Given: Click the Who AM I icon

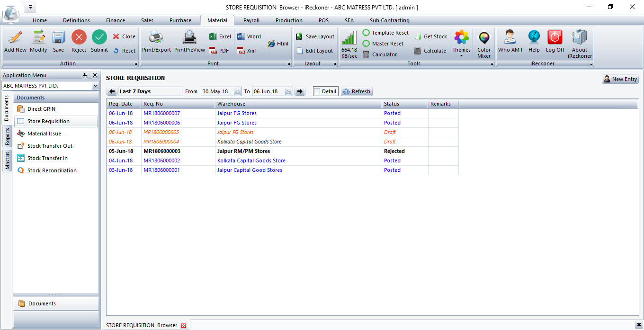Looking at the screenshot, I should pos(510,38).
